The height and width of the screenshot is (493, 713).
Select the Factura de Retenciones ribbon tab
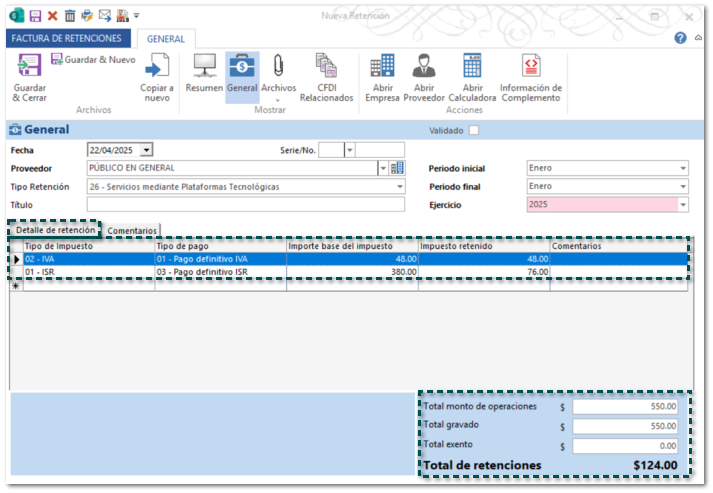pos(67,38)
